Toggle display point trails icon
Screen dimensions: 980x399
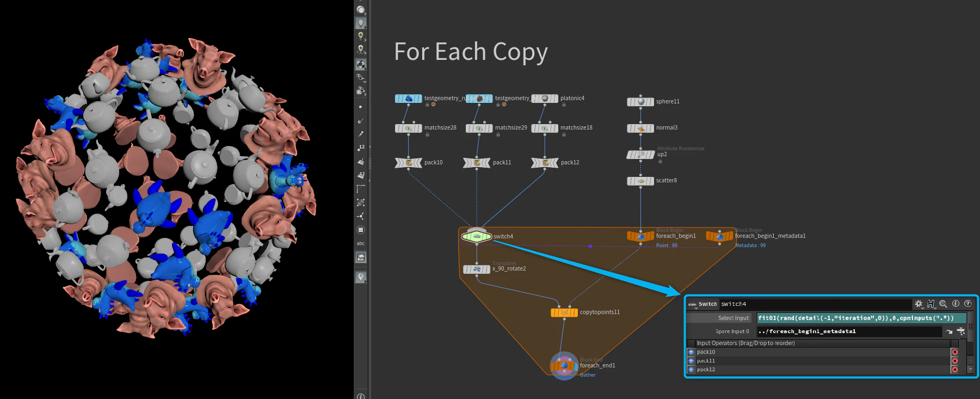pyautogui.click(x=360, y=134)
